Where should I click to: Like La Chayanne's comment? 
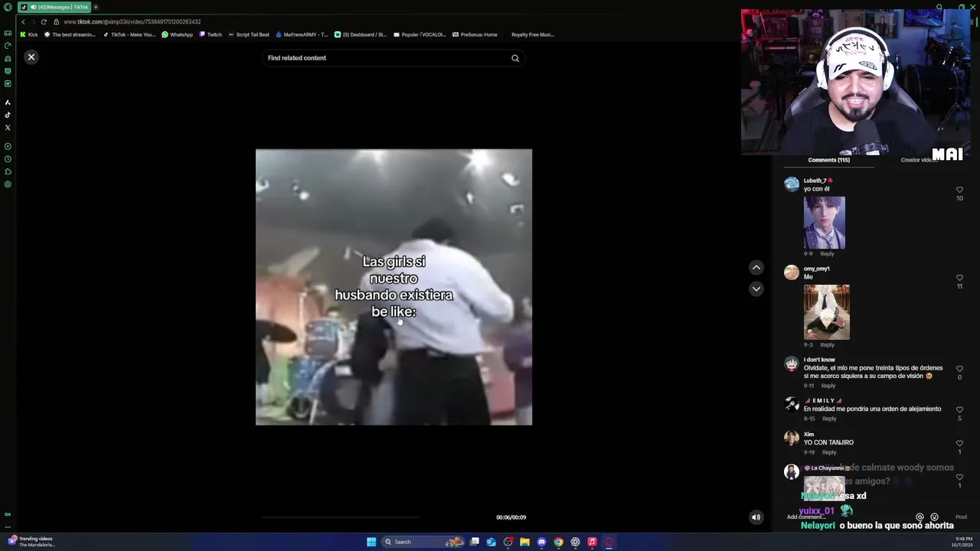[x=959, y=477]
